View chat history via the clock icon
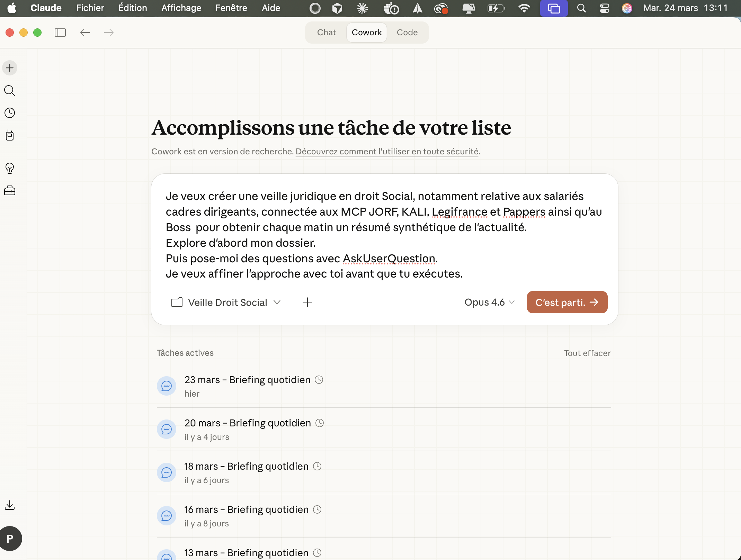The width and height of the screenshot is (741, 560). click(10, 112)
